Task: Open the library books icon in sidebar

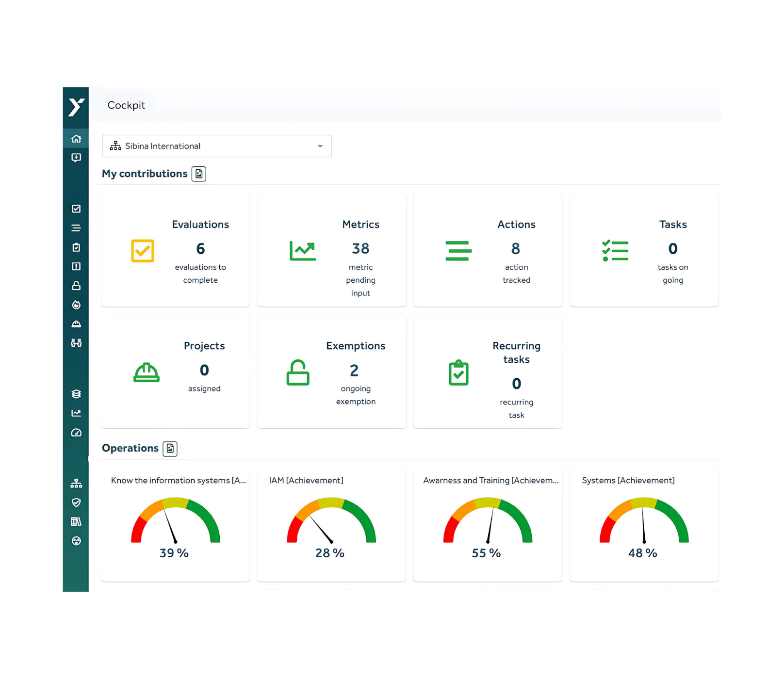Action: 76,521
